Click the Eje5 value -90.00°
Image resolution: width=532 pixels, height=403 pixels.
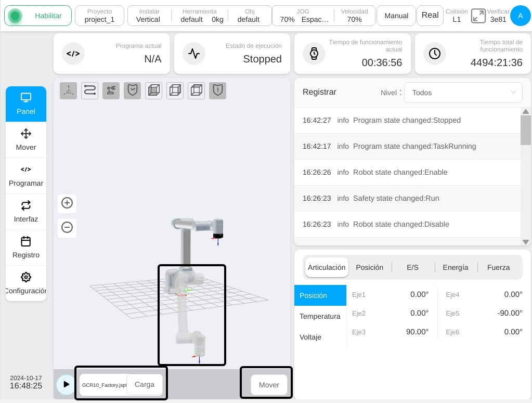click(510, 313)
